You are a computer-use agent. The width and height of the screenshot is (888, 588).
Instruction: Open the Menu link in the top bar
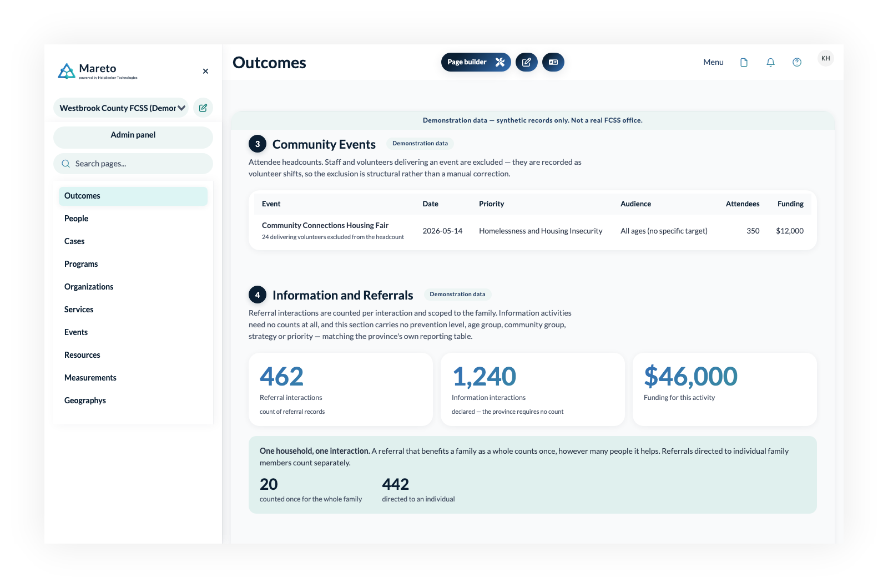point(713,62)
